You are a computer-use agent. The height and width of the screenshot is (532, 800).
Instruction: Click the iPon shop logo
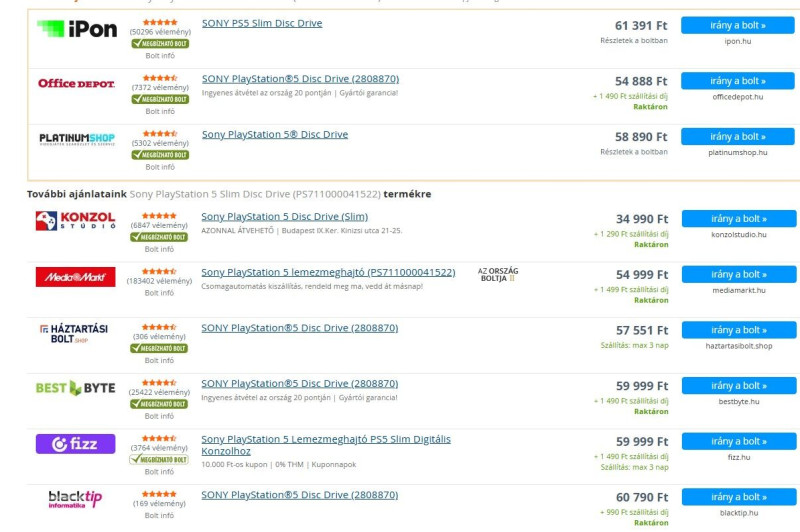pos(77,29)
